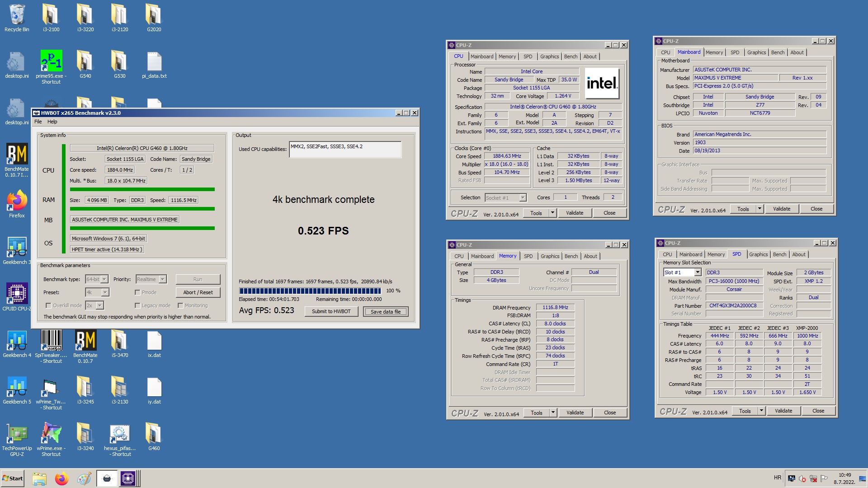Switch to SPD tab in CPU-Z Memory window
Image resolution: width=868 pixels, height=488 pixels.
528,256
